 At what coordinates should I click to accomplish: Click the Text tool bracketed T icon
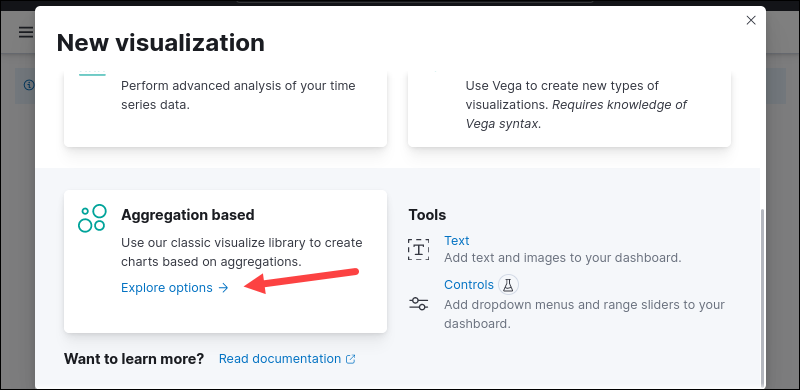tap(418, 249)
